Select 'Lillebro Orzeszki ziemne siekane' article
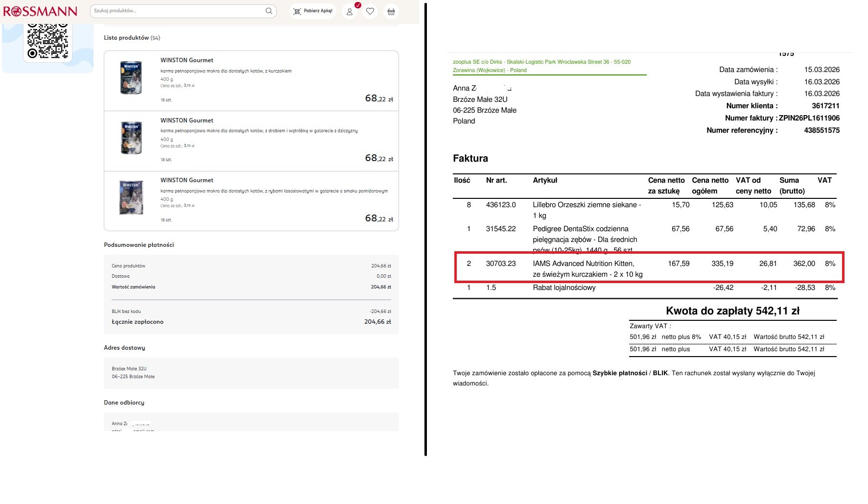 click(586, 210)
